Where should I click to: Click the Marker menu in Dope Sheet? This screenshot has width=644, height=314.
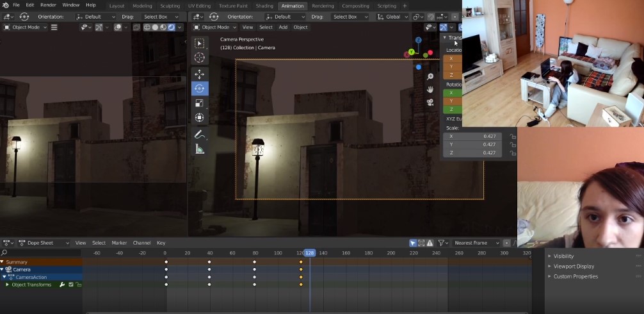(x=119, y=243)
